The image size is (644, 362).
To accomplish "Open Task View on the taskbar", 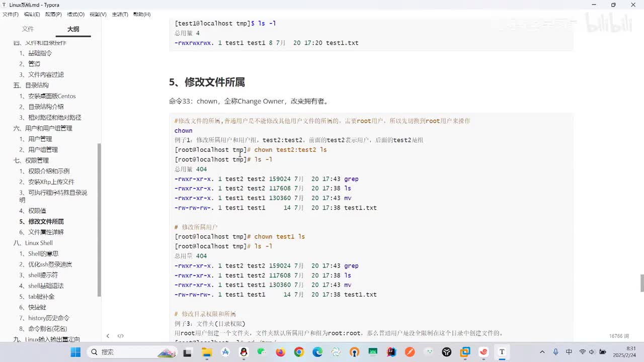I will click(187, 352).
